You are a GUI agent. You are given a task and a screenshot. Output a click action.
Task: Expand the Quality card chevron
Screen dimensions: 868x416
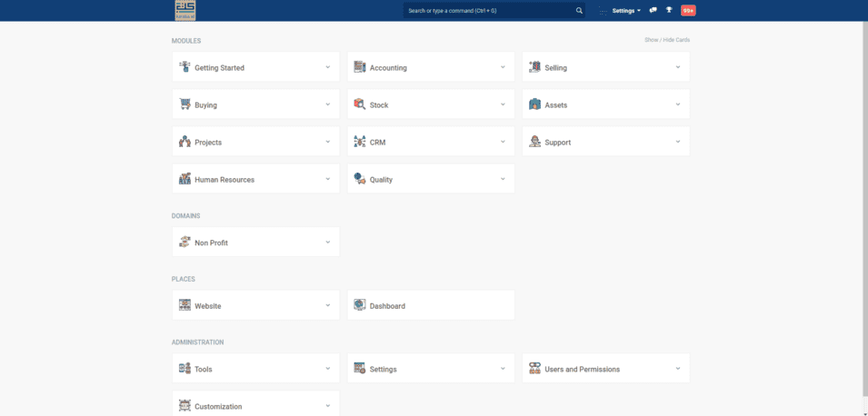[x=503, y=179]
